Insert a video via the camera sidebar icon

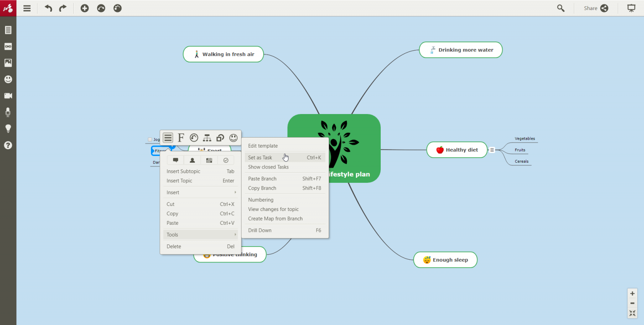point(8,96)
